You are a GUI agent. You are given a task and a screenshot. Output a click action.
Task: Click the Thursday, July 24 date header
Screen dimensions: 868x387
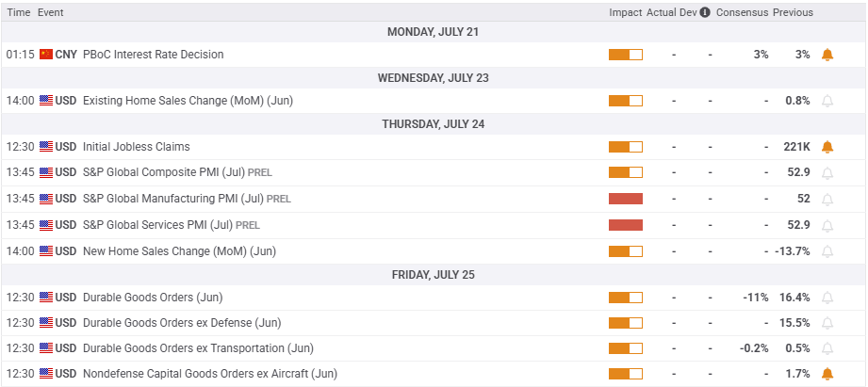click(x=434, y=123)
